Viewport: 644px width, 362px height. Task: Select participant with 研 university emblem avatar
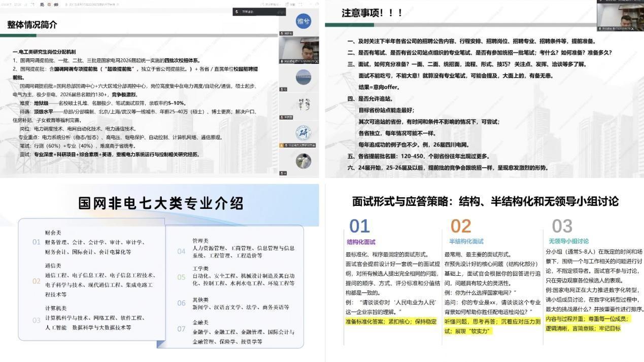coord(303,133)
